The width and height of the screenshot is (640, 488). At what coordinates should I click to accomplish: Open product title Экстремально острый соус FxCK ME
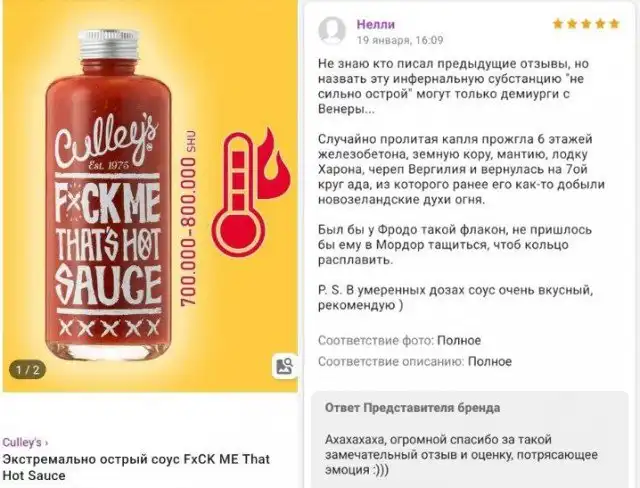(136, 467)
